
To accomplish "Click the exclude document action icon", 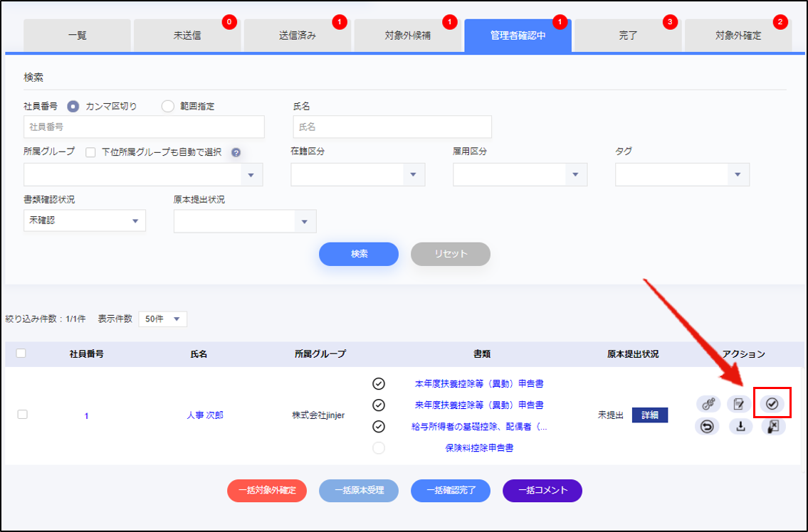I will [772, 427].
